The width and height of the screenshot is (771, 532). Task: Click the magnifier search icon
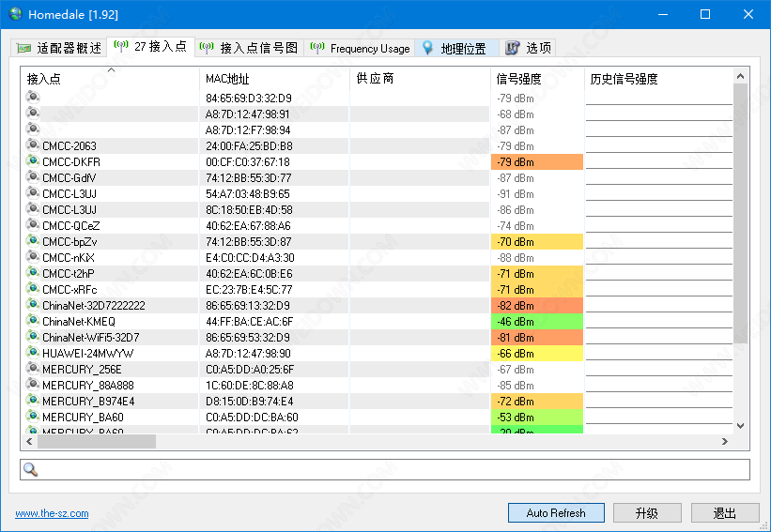tap(30, 470)
